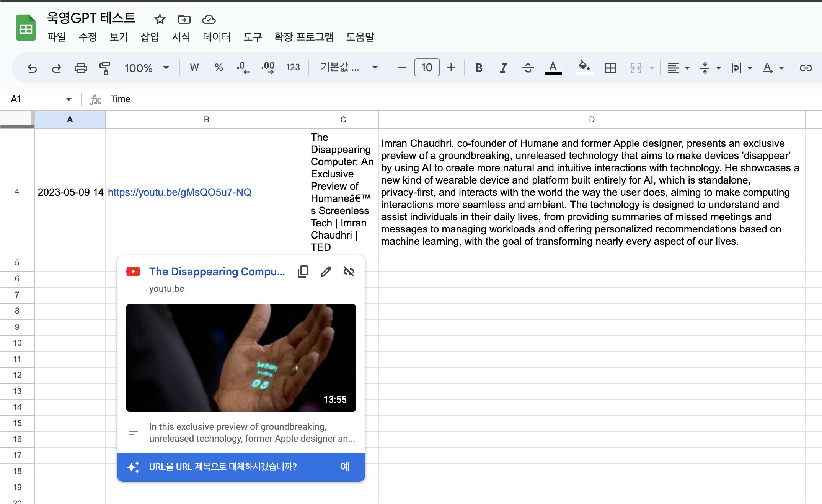Click the YouTube video thumbnail preview
Image resolution: width=822 pixels, height=504 pixels.
tap(241, 358)
